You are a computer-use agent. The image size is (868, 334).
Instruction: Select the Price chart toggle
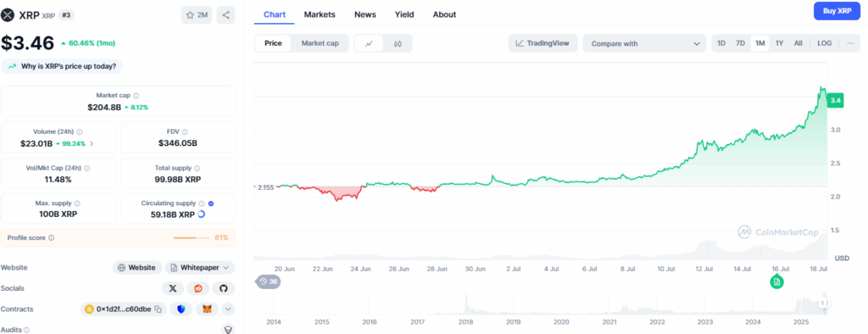[x=273, y=43]
